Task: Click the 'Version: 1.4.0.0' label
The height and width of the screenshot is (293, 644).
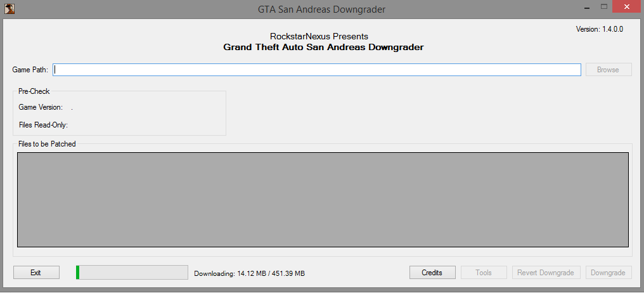Action: [x=600, y=29]
